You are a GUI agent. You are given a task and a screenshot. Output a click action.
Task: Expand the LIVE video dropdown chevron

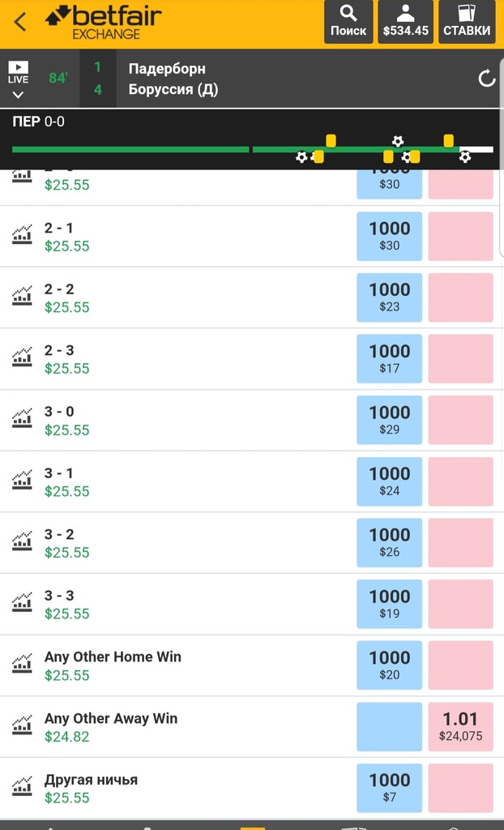(18, 96)
